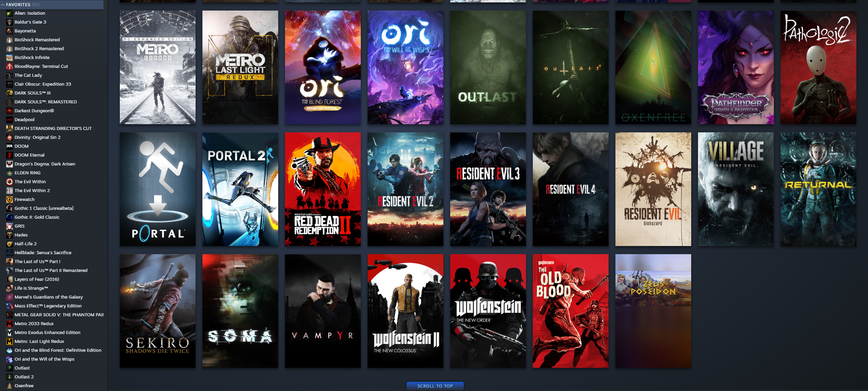Click the Hades game icon
Viewport: 868px width, 391px height.
(x=10, y=235)
